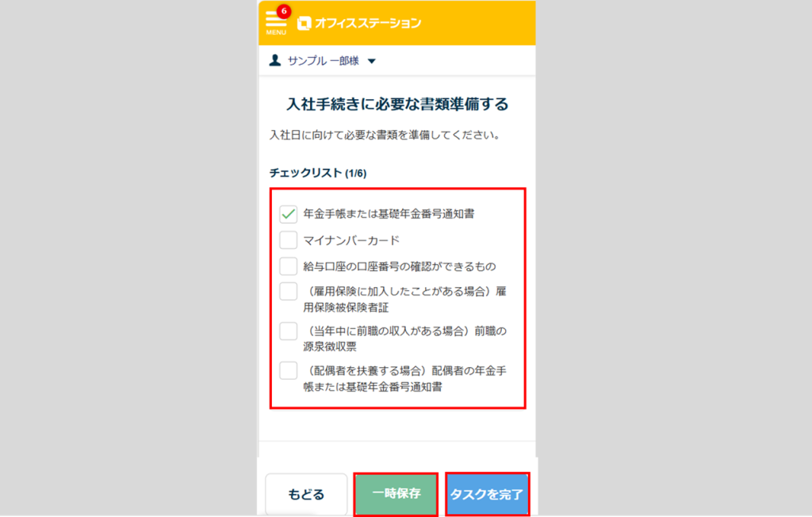Click the Office Station logo icon
Viewport: 812px width, 517px height.
[304, 23]
